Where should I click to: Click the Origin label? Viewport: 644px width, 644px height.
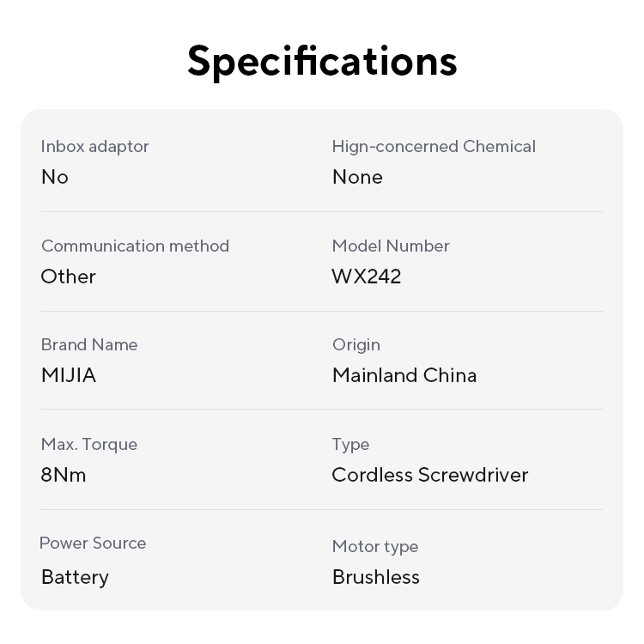(356, 344)
